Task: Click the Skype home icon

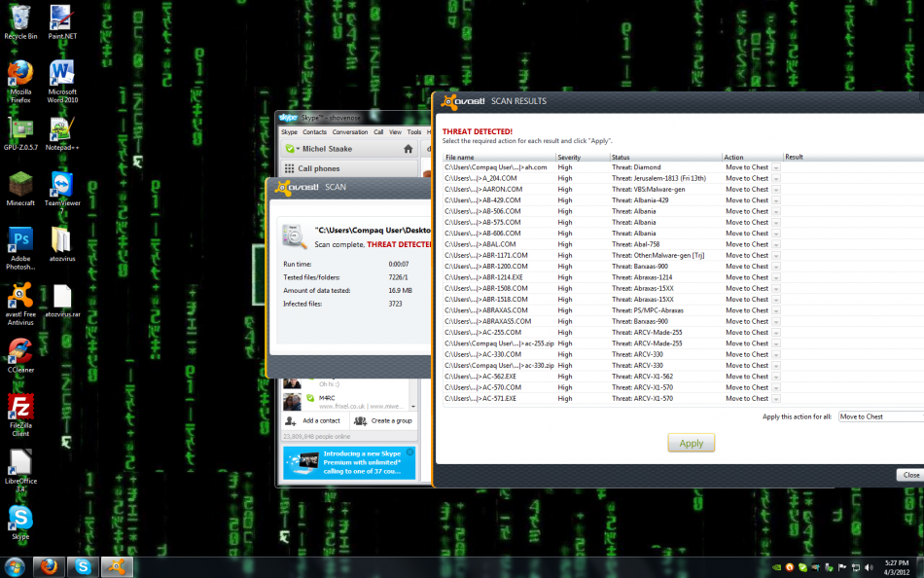Action: click(x=408, y=149)
